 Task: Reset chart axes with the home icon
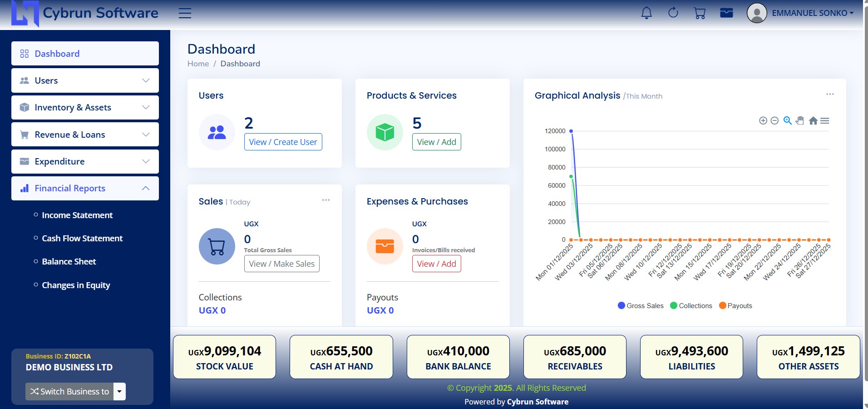(813, 120)
